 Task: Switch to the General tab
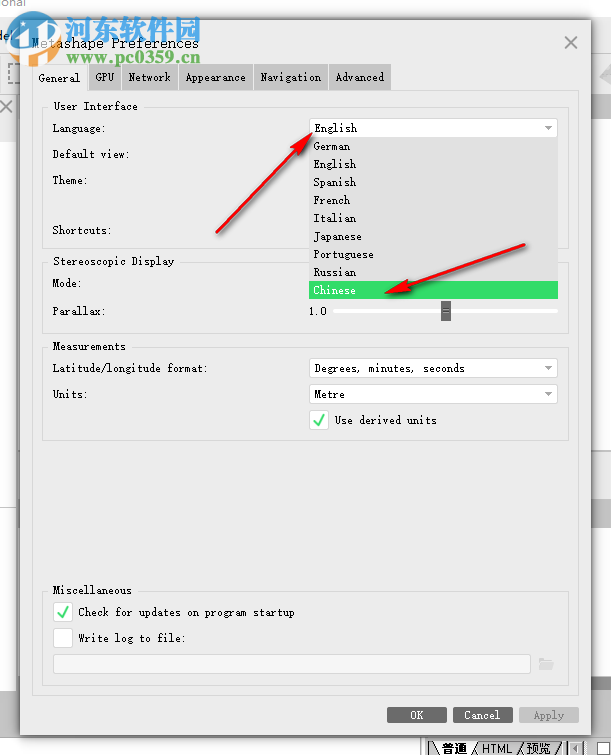59,78
